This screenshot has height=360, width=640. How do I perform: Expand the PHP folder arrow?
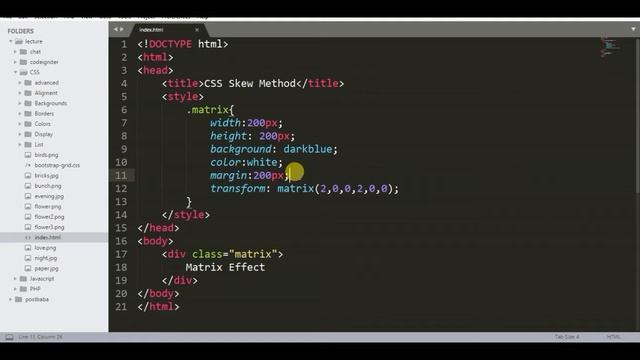pos(16,289)
